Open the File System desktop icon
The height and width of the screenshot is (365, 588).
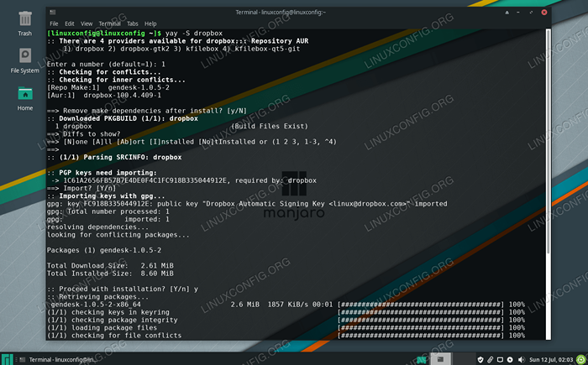(x=24, y=60)
